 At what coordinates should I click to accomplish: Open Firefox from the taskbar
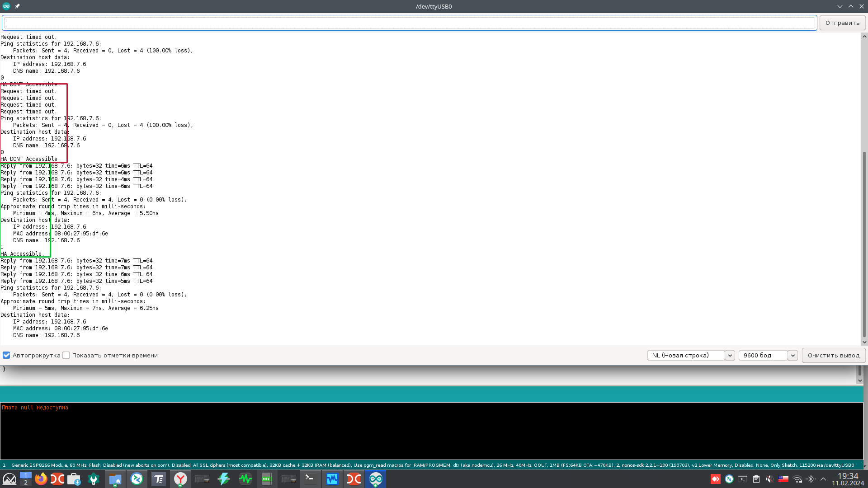click(41, 479)
